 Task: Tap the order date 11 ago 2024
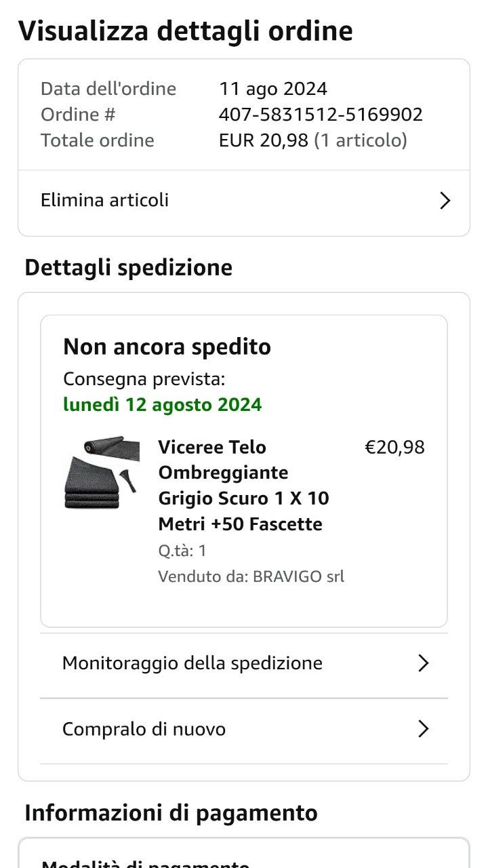click(x=272, y=89)
